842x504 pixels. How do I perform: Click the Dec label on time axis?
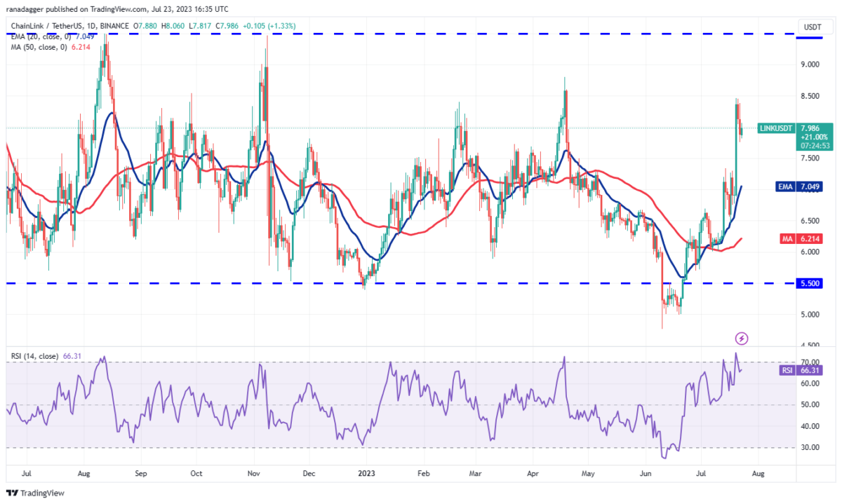coord(309,473)
